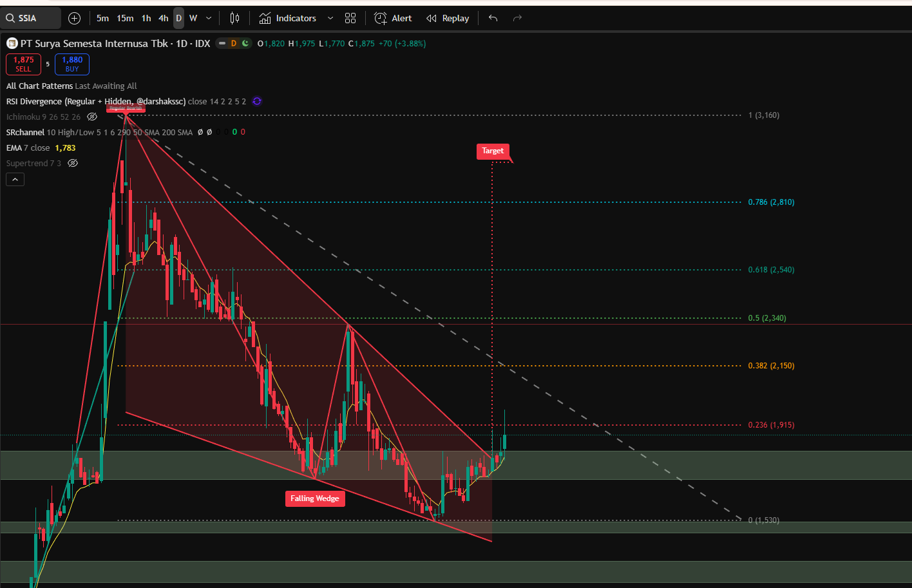The width and height of the screenshot is (912, 588).
Task: Click the yellow EMA value 1,783
Action: (65, 147)
